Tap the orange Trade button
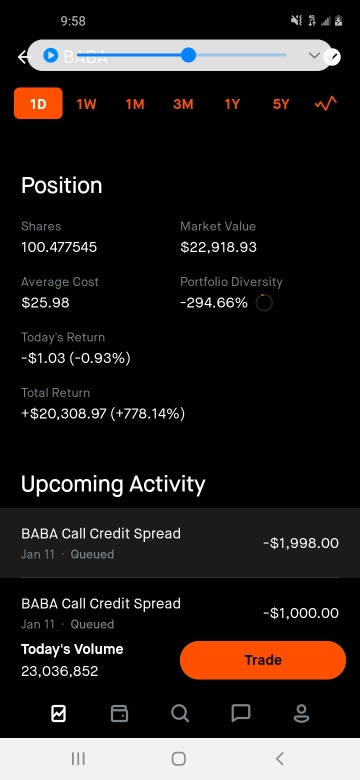Viewport: 360px width, 780px height. pos(263,660)
